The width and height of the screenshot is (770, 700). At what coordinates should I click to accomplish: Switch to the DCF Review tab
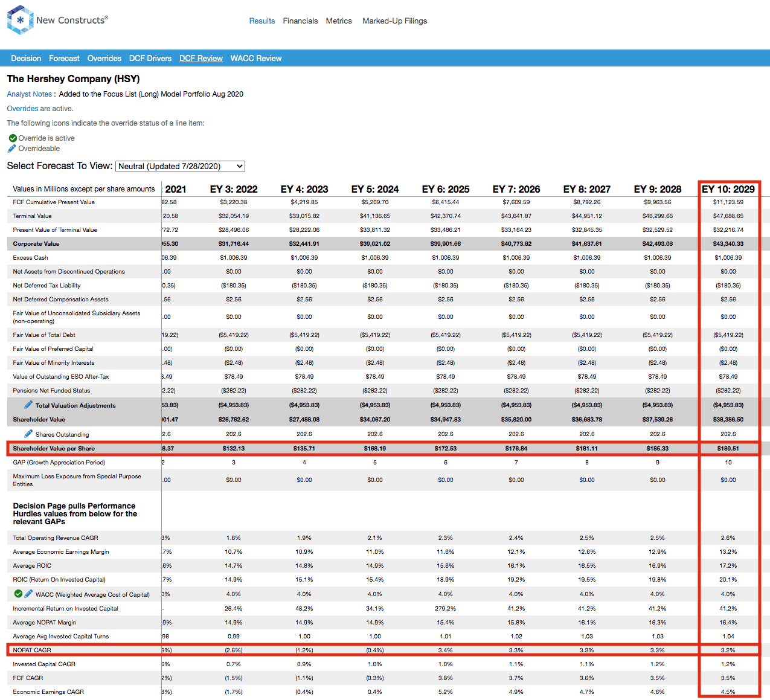(x=201, y=59)
